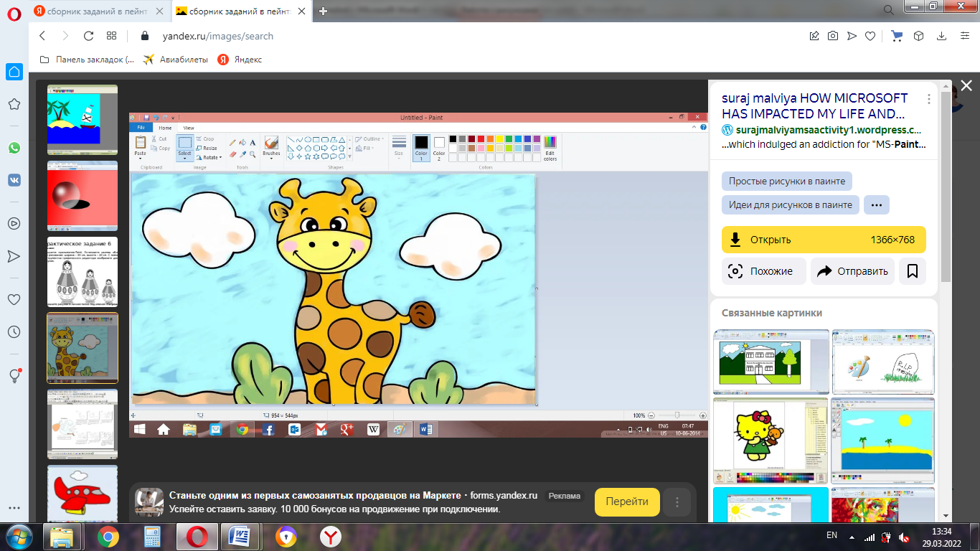Select the red sphere thumbnail
This screenshot has width=980, height=551.
pos(82,194)
